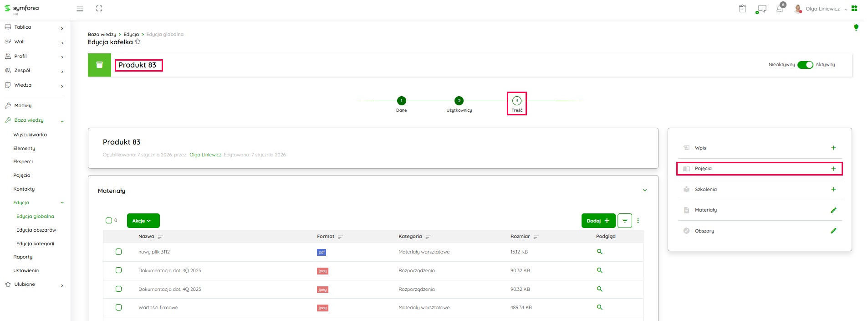Click the hamburger menu icon
This screenshot has width=868, height=321.
point(80,9)
